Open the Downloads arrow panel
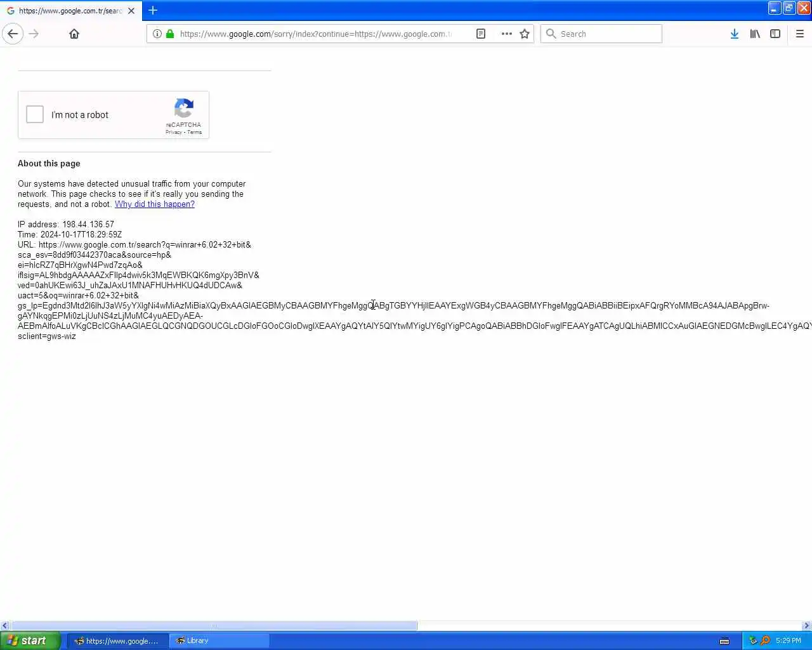 (x=734, y=34)
